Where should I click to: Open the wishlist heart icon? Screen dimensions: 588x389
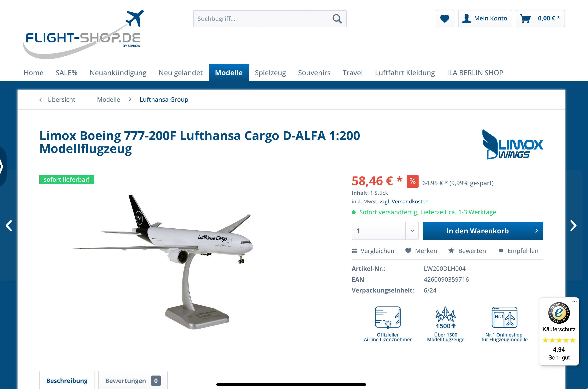(445, 19)
